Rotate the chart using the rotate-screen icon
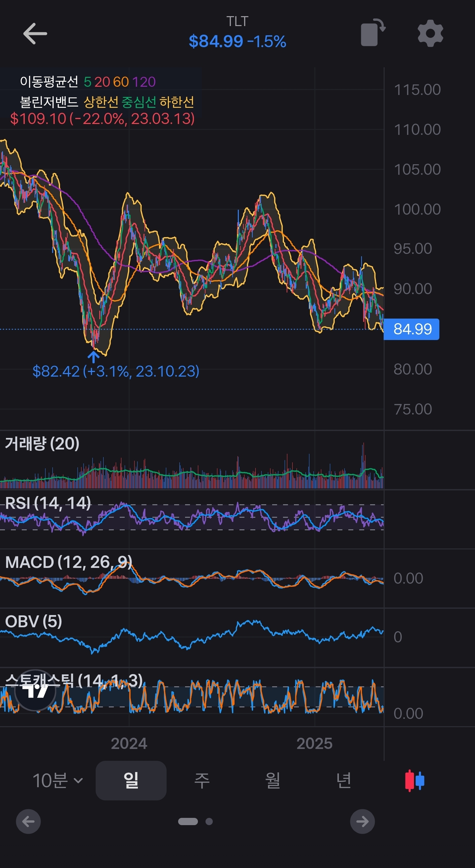 tap(373, 33)
